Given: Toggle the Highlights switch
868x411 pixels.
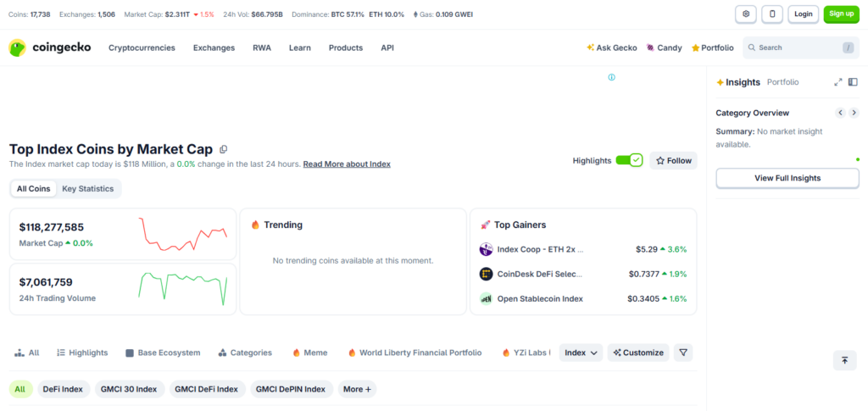Looking at the screenshot, I should (x=630, y=160).
